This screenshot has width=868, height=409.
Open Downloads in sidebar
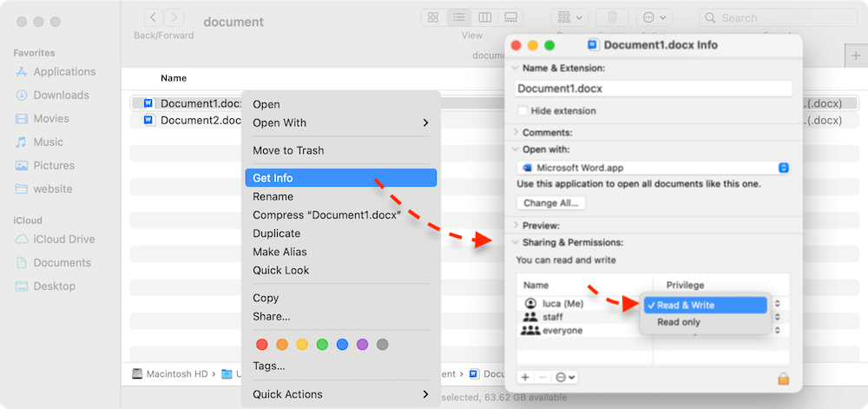52,96
